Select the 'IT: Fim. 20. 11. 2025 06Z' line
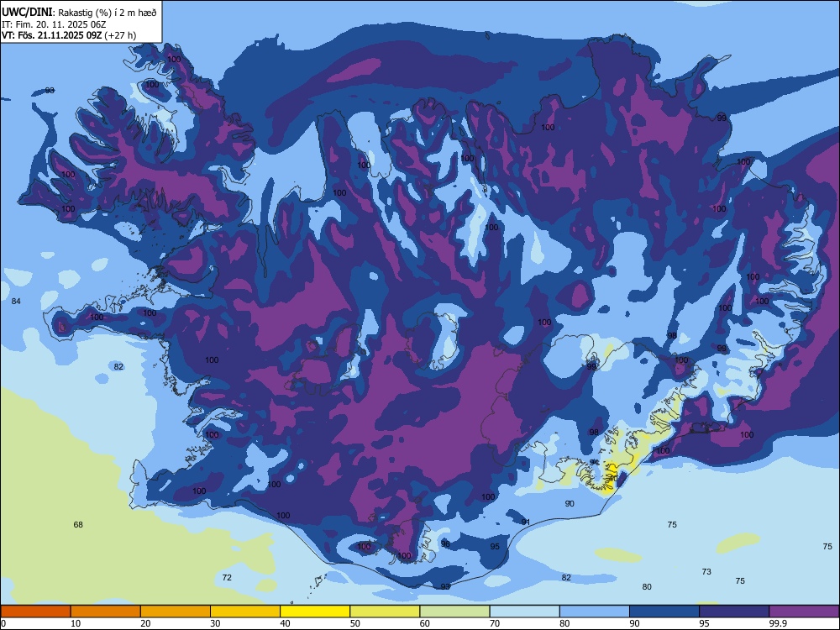840x630 pixels. 54,24
